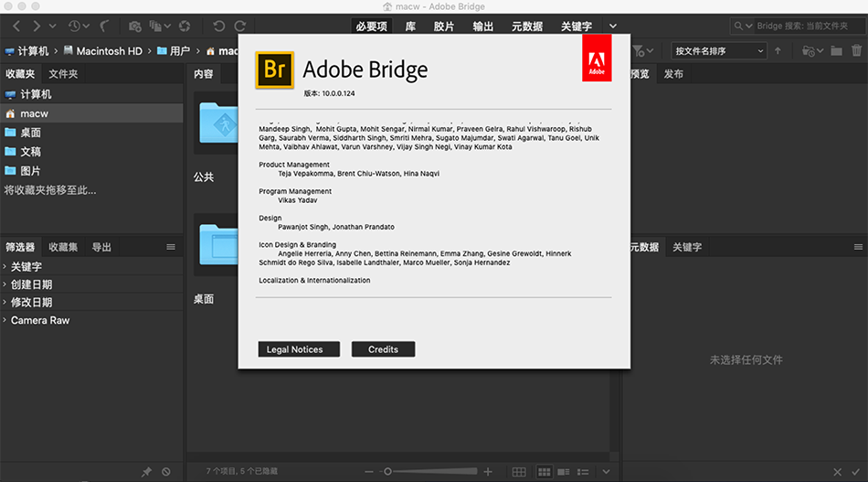This screenshot has width=868, height=482.
Task: Select the 收藏夹 panel tab
Action: click(20, 74)
